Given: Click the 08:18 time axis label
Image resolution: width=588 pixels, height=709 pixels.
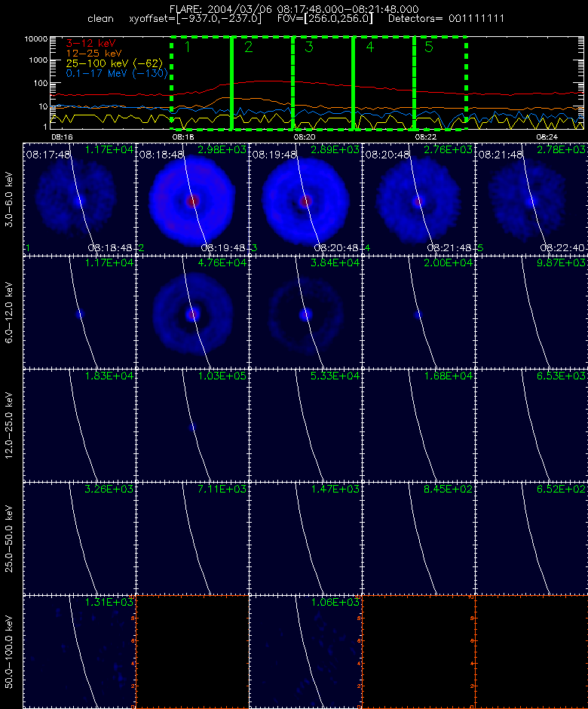Looking at the screenshot, I should tap(183, 137).
